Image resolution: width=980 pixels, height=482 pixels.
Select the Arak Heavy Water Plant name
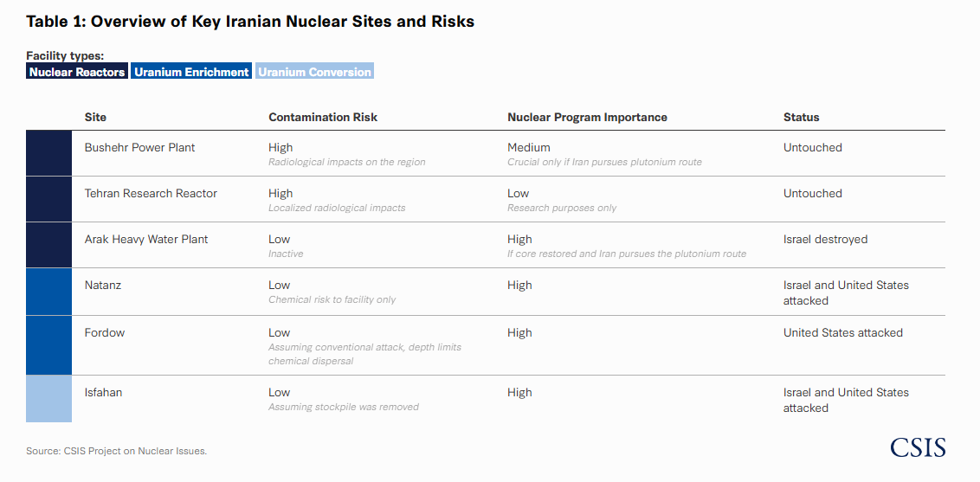coord(146,239)
